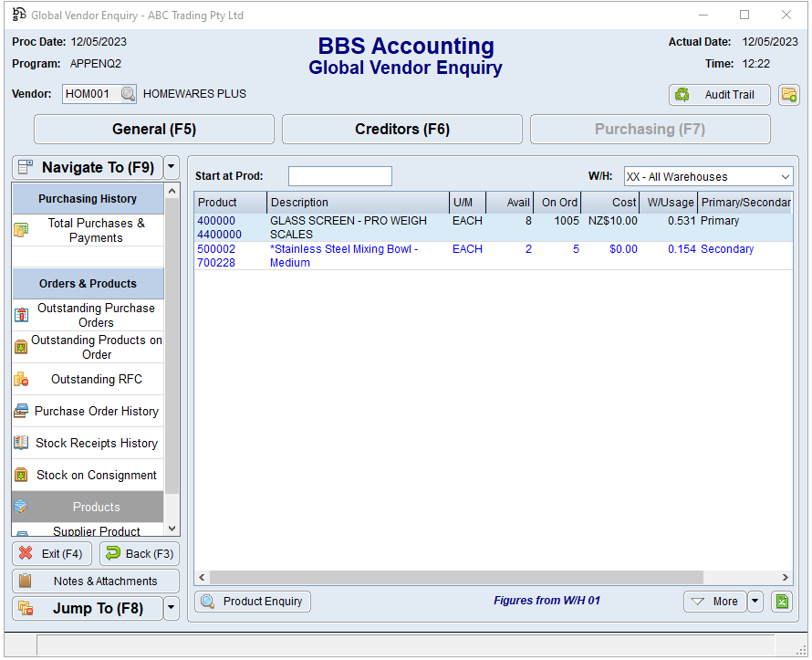Screen dimensions: 812x660
Task: Open the Navigate To dropdown arrow
Action: [172, 168]
